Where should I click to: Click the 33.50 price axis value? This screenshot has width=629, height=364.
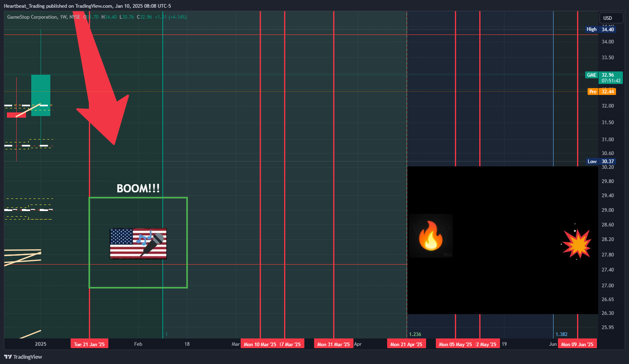click(x=607, y=58)
